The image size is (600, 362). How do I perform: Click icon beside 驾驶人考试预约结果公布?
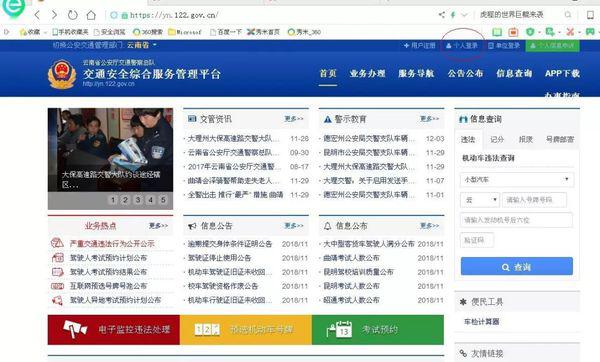pos(57,272)
